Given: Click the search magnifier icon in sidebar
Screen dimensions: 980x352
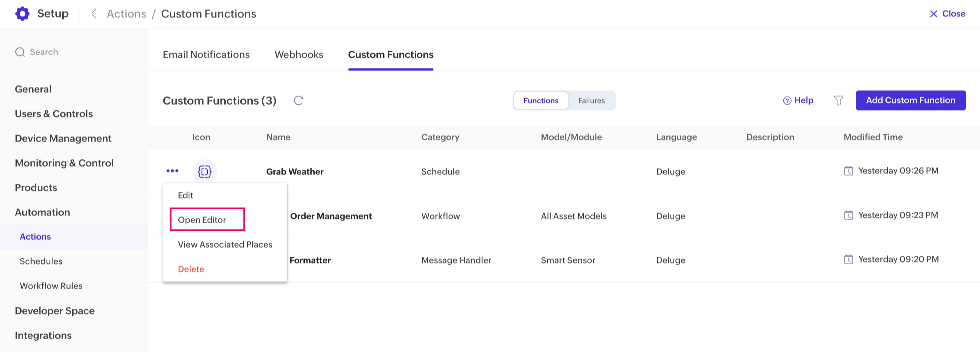Looking at the screenshot, I should click(20, 52).
